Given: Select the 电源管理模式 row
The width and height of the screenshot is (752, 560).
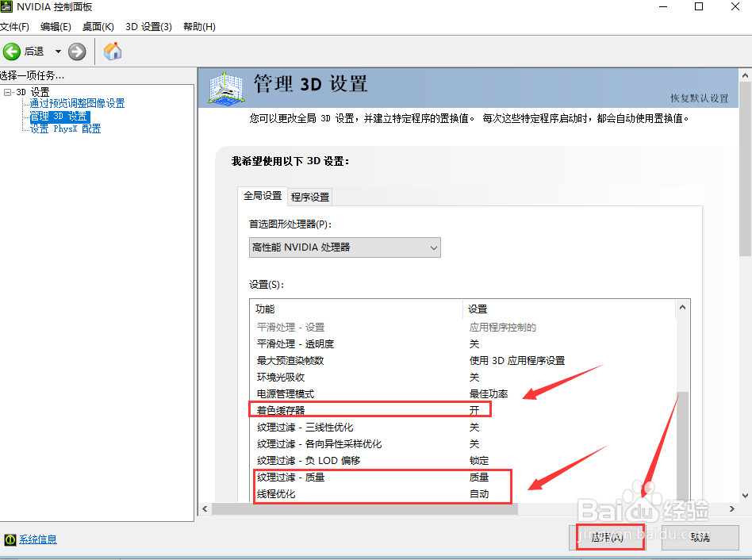Looking at the screenshot, I should [462, 394].
